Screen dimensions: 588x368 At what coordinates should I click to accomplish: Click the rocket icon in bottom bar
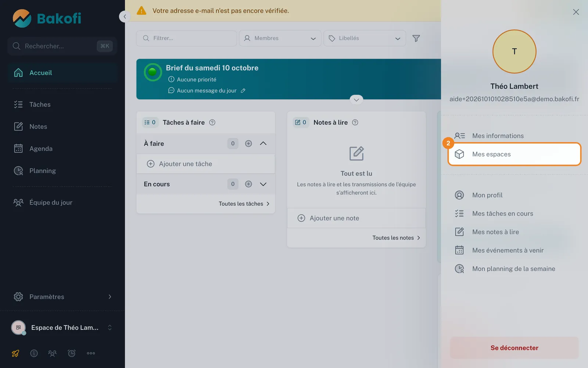pos(15,353)
